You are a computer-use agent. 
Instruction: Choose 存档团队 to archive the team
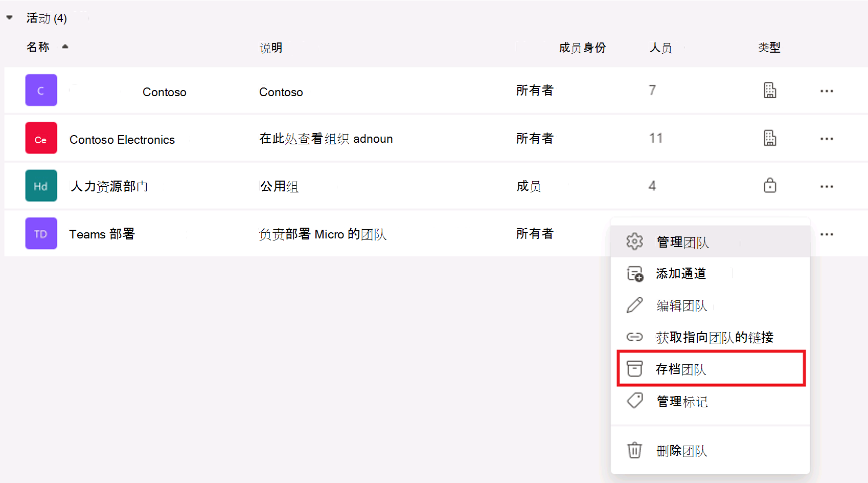click(711, 368)
